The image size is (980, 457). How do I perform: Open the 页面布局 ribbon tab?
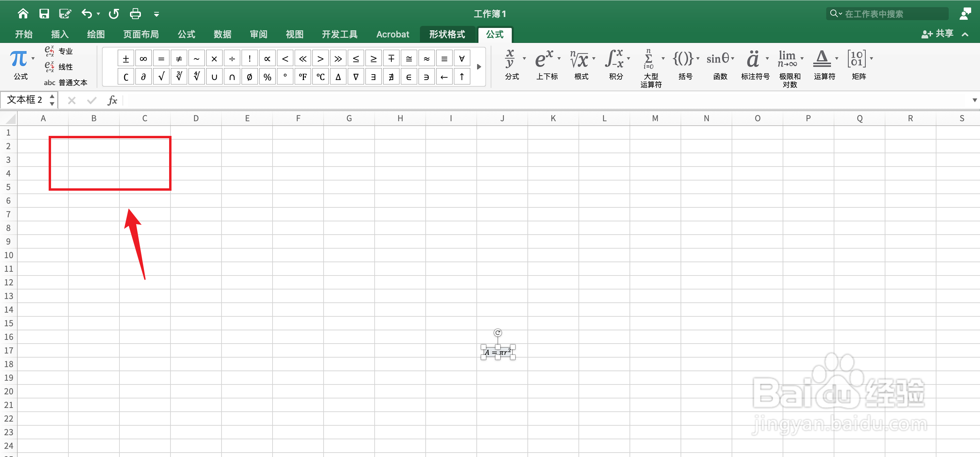pyautogui.click(x=141, y=34)
